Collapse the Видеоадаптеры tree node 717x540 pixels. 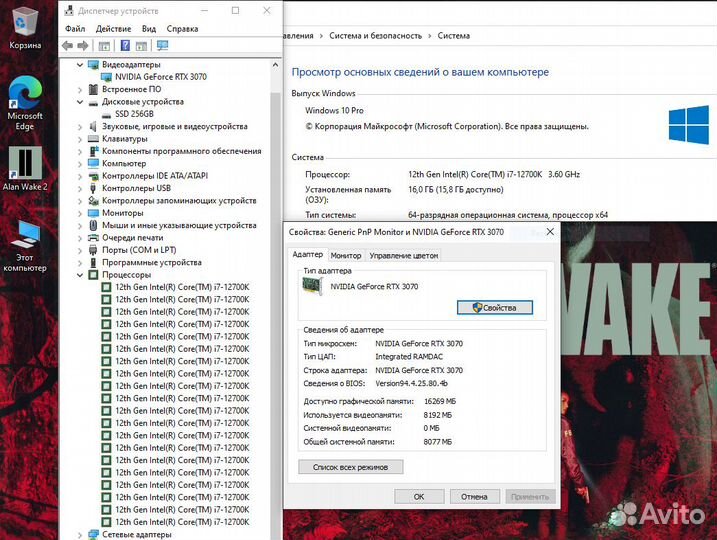point(80,65)
